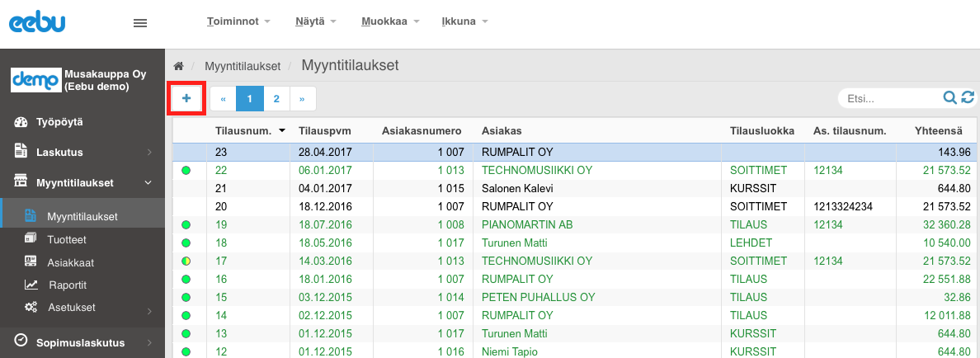The image size is (980, 358).
Task: Click the Raportit chart icon
Action: [31, 285]
